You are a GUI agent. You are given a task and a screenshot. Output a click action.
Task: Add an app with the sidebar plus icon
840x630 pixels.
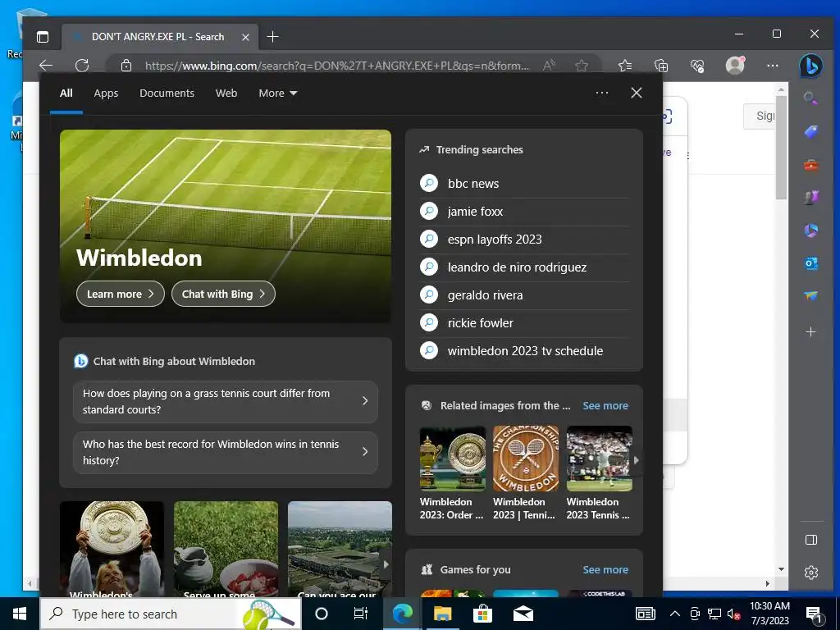point(811,332)
